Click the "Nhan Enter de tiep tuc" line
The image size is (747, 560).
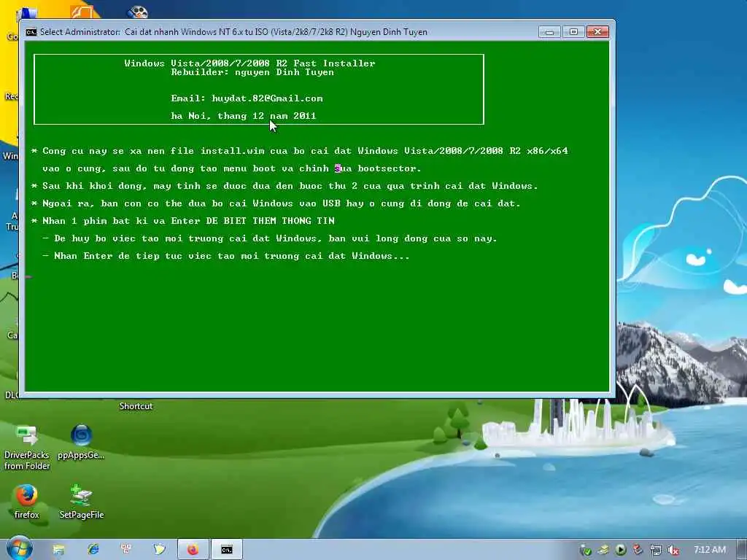[x=226, y=256]
